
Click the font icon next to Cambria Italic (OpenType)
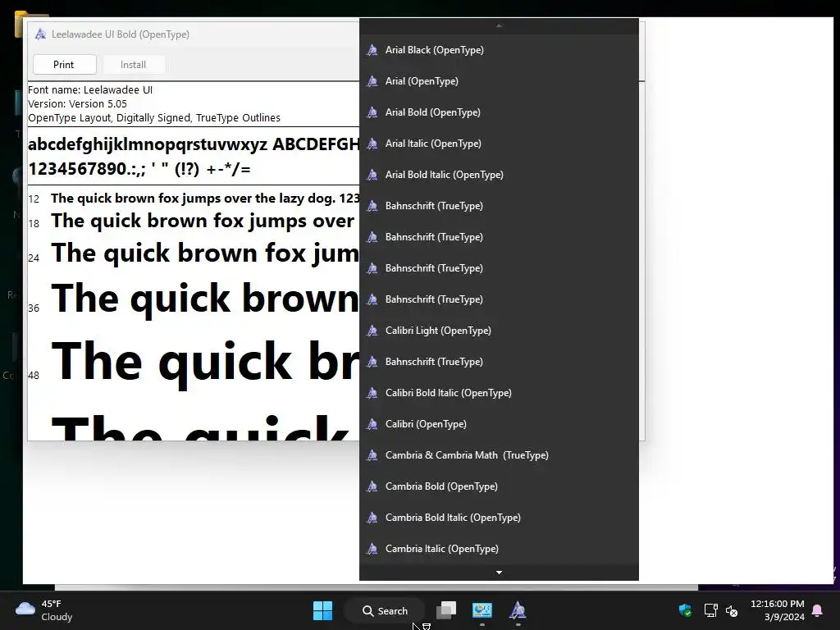click(x=372, y=549)
